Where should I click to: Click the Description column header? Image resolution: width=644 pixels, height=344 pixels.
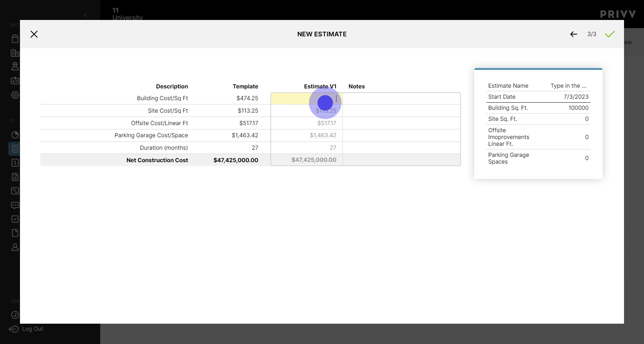pos(172,86)
